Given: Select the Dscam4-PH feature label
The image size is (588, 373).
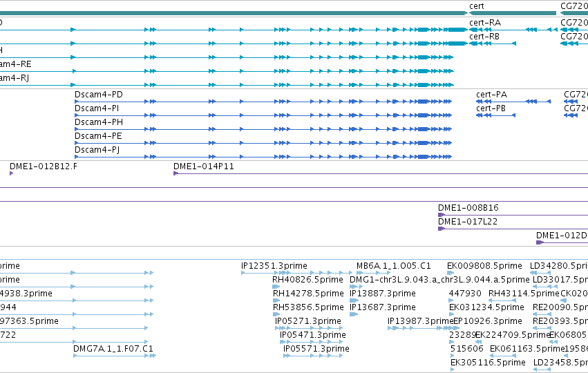Looking at the screenshot, I should tap(99, 122).
